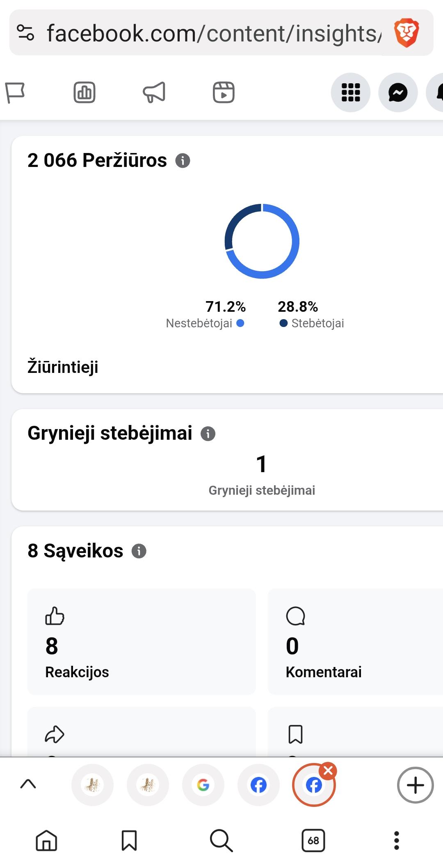This screenshot has width=443, height=868.
Task: Open the Facebook menu grid icon
Action: pos(351,92)
